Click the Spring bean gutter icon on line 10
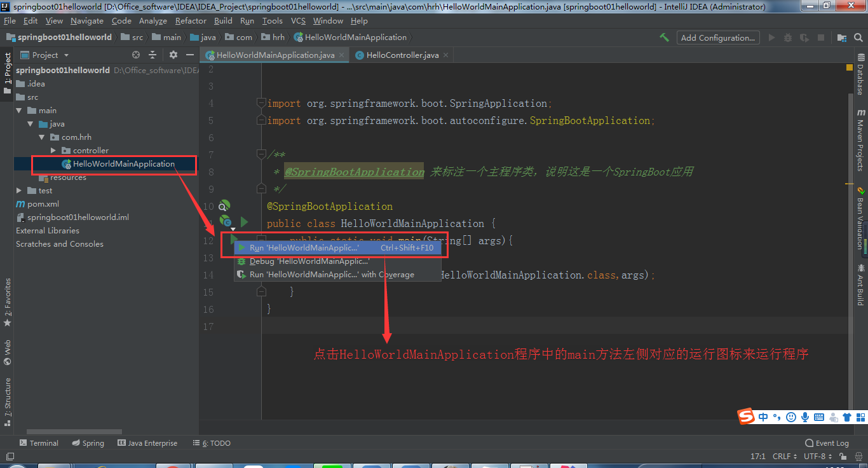 [x=224, y=206]
